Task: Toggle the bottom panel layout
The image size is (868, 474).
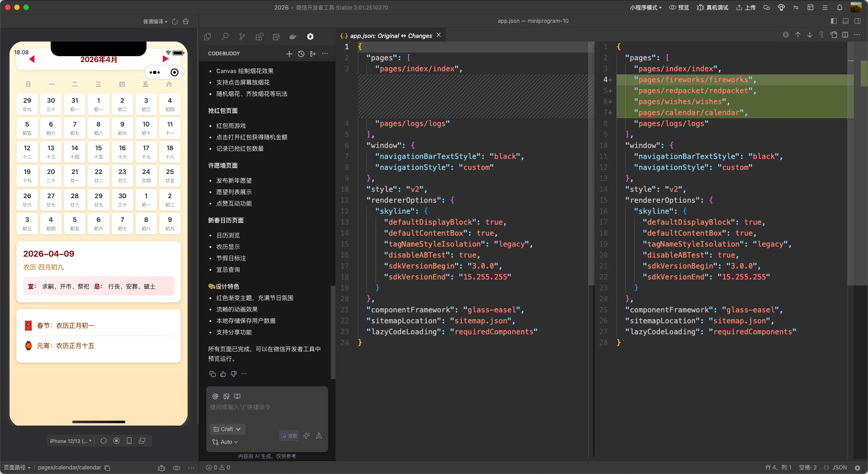Action: 846,21
